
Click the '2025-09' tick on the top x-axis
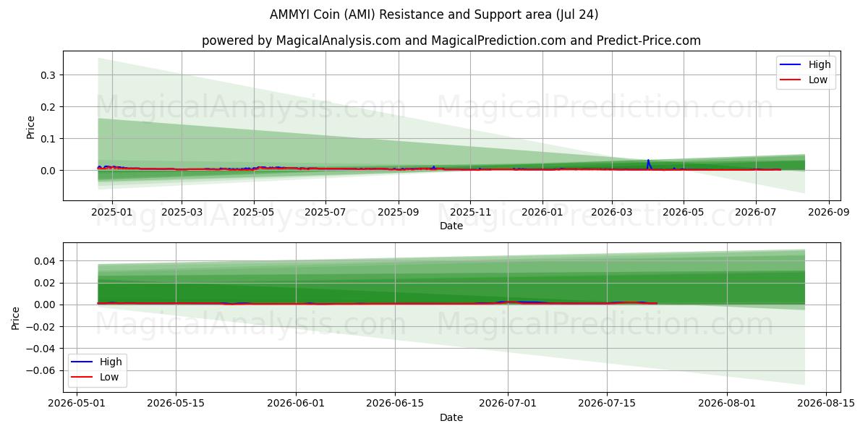coord(399,213)
